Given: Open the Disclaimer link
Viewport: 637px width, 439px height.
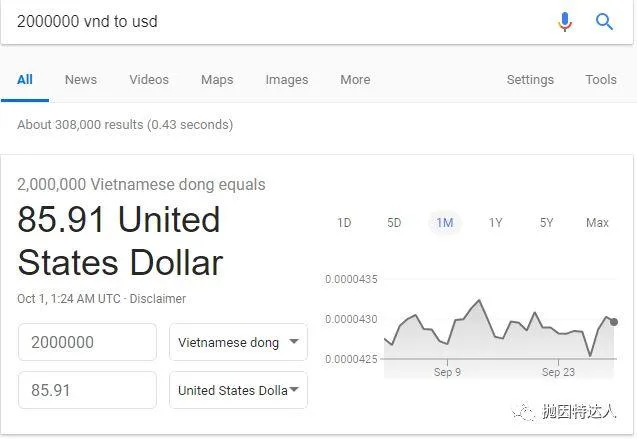Looking at the screenshot, I should (158, 299).
